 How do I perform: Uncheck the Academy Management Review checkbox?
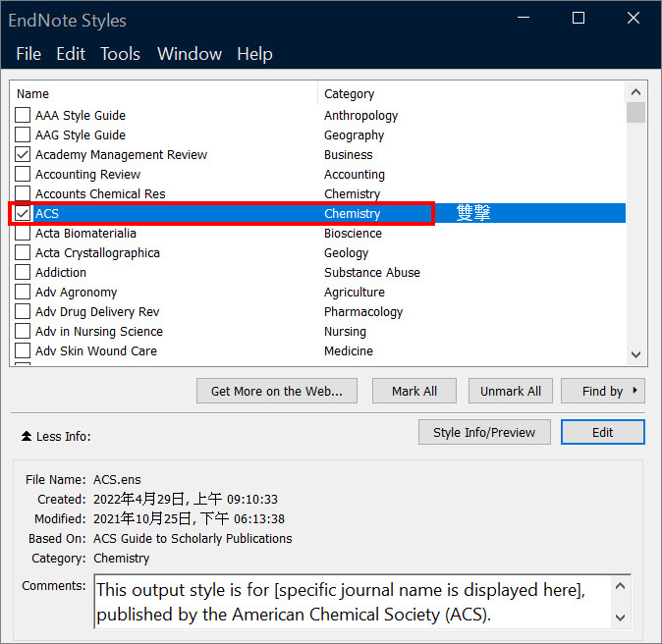[x=23, y=154]
